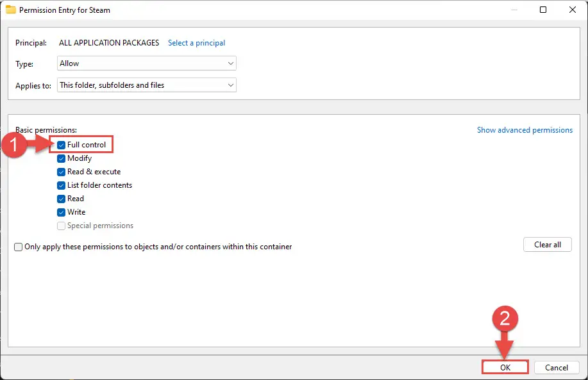Click the Clear all button
This screenshot has width=588, height=380.
(548, 245)
